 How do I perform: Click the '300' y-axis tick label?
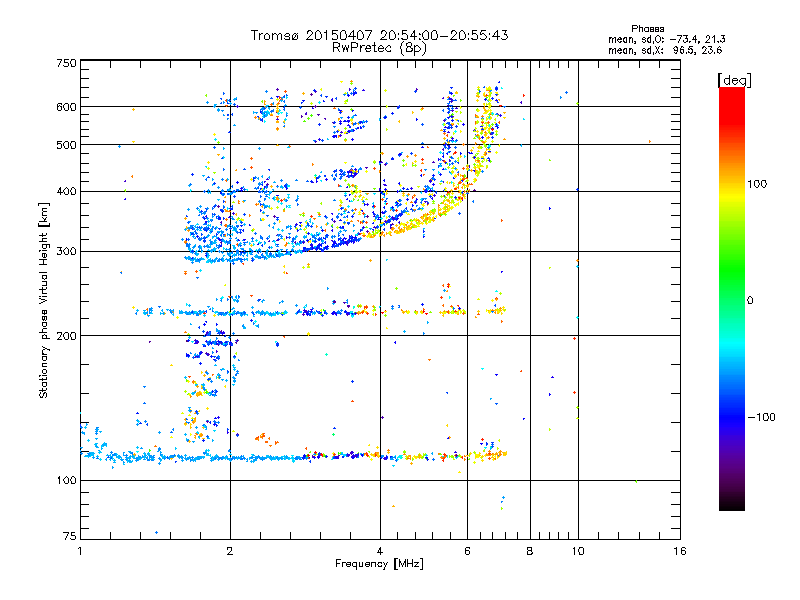point(67,251)
